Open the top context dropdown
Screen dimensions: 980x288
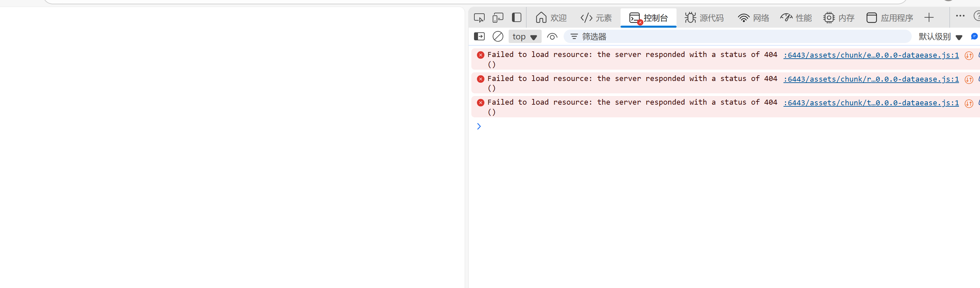click(525, 37)
